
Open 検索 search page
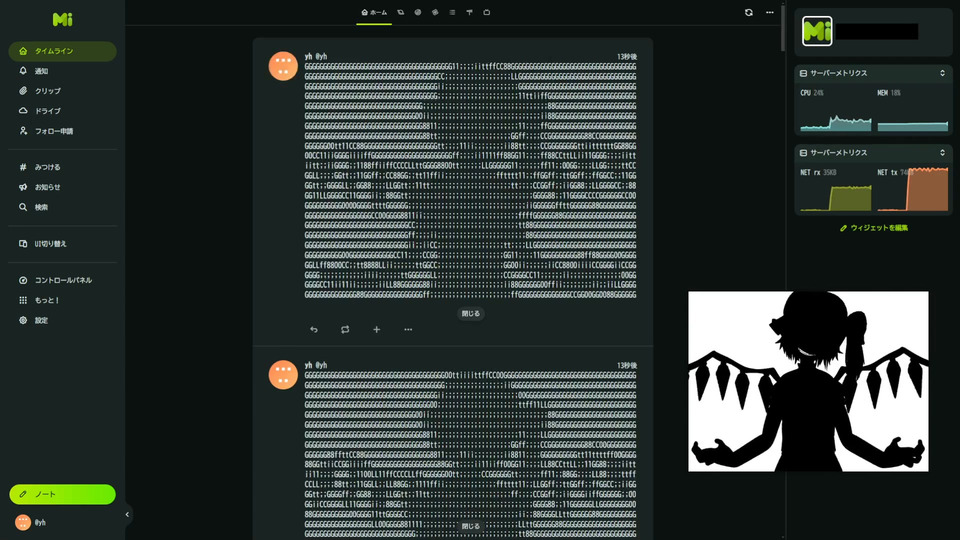62,208
